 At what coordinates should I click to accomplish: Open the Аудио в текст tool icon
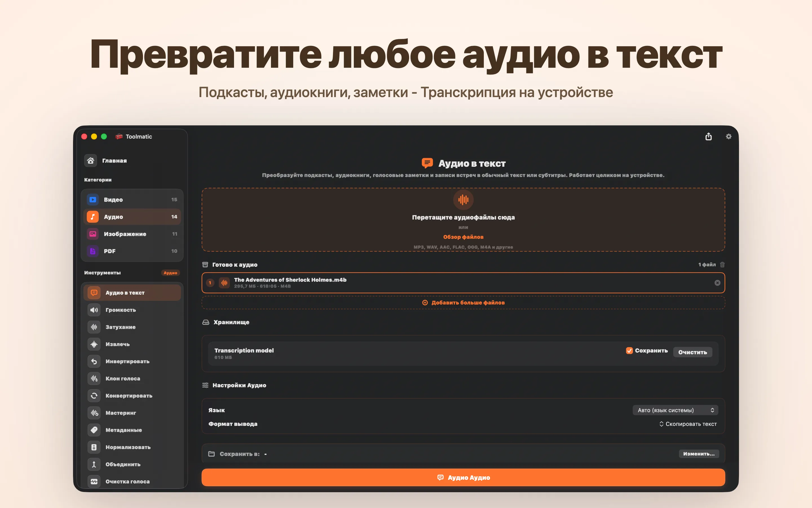coord(94,293)
